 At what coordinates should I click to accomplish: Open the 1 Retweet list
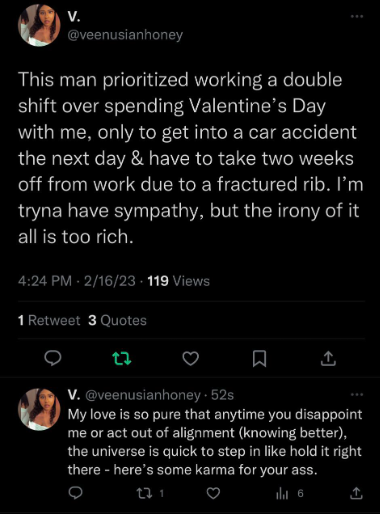(x=49, y=320)
